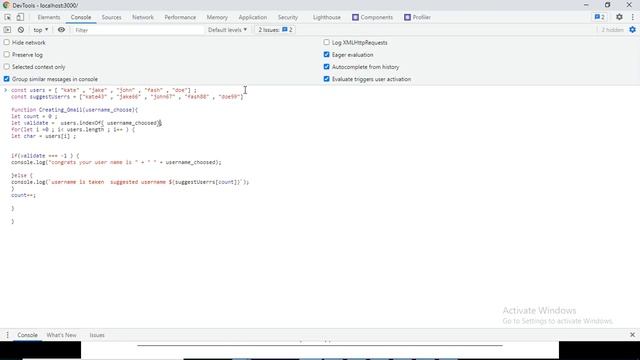Switch to the Lighthouse tab

tap(327, 17)
